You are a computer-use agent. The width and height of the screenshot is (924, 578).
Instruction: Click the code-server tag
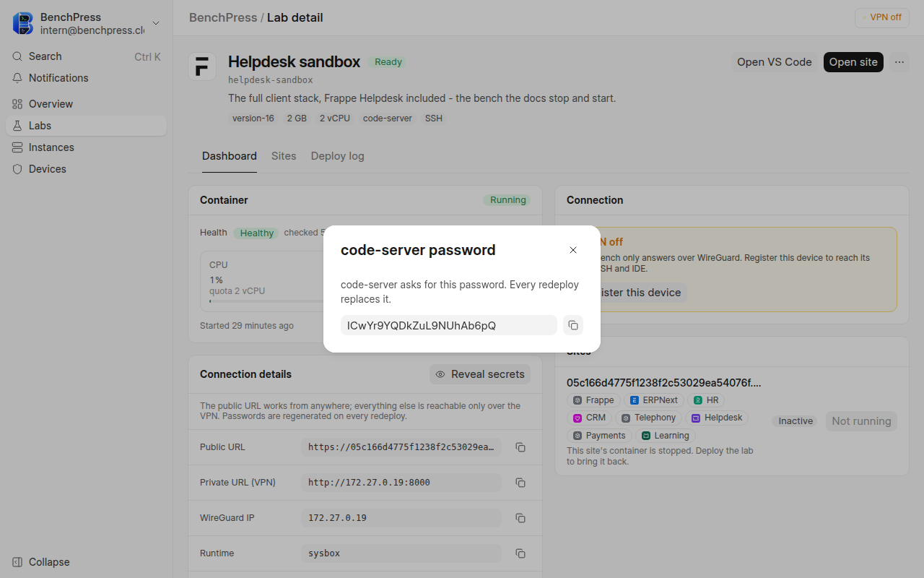click(x=388, y=118)
